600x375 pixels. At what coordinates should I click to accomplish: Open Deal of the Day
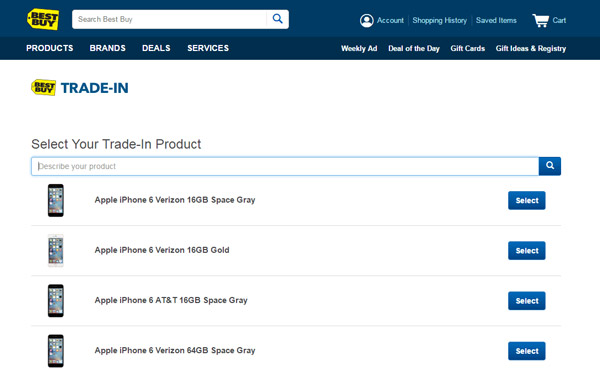(414, 49)
